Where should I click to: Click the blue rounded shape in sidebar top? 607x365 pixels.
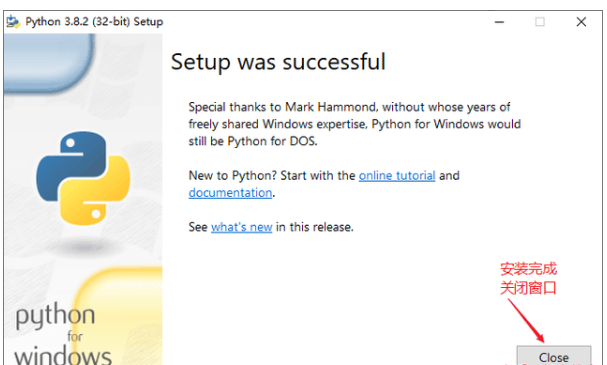pos(49,63)
